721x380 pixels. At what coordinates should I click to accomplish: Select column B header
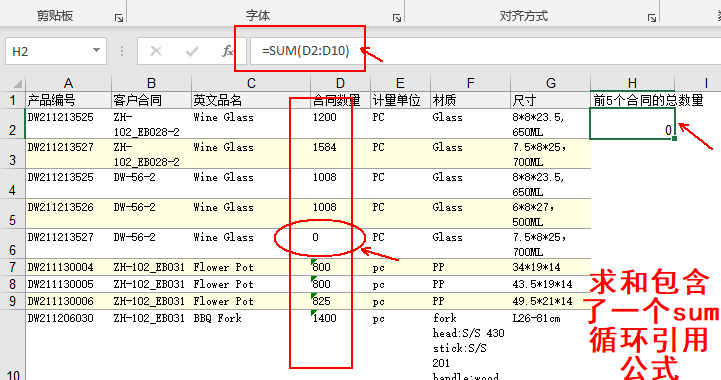(151, 83)
